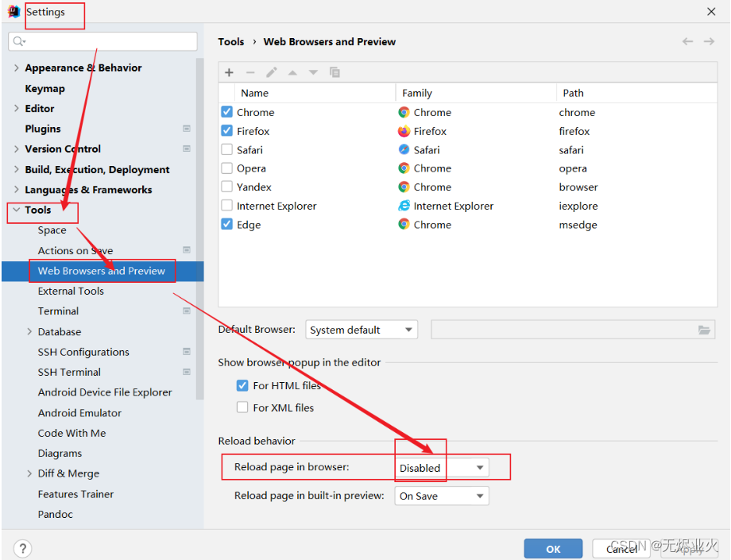
Task: Click the Firefox family icon
Action: tap(404, 131)
